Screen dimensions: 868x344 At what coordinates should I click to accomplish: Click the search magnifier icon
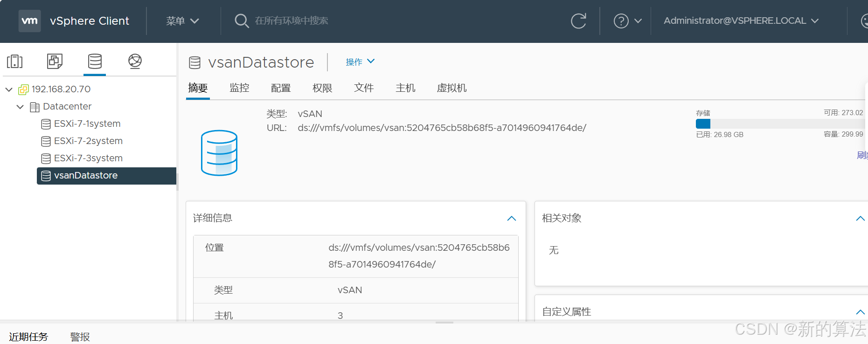coord(241,21)
